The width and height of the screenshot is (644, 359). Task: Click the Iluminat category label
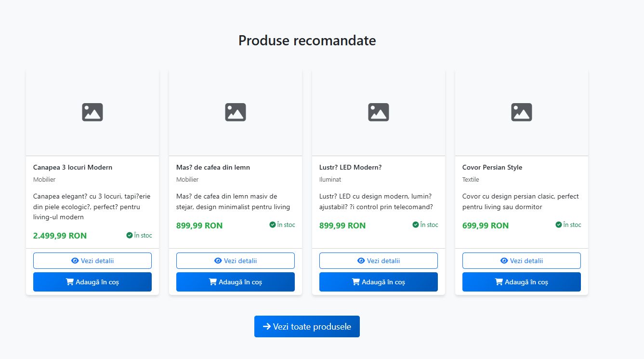[330, 179]
